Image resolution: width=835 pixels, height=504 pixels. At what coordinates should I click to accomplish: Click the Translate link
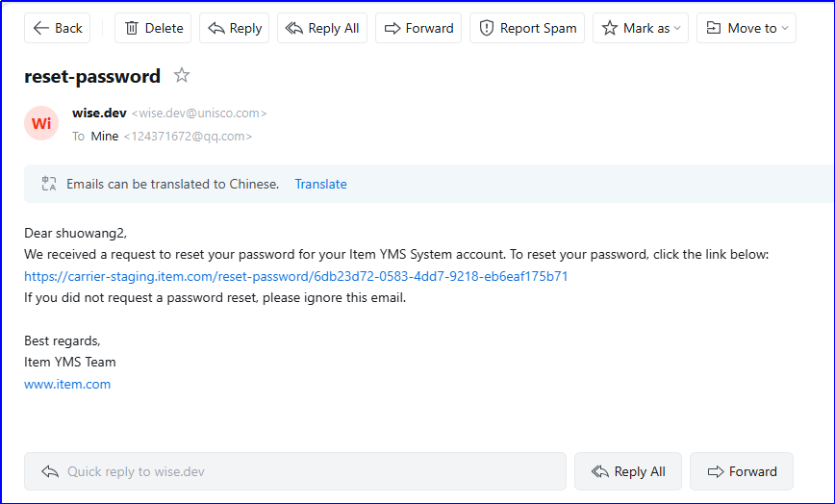click(x=320, y=184)
